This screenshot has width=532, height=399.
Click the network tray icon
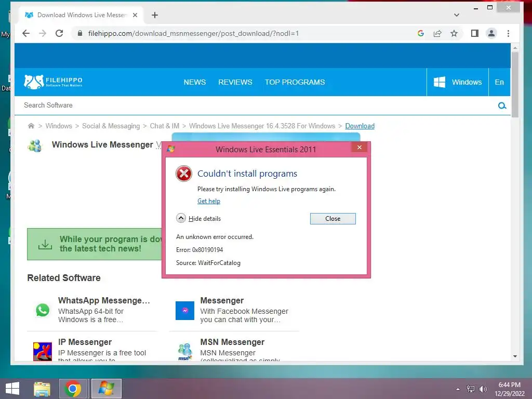(x=471, y=389)
